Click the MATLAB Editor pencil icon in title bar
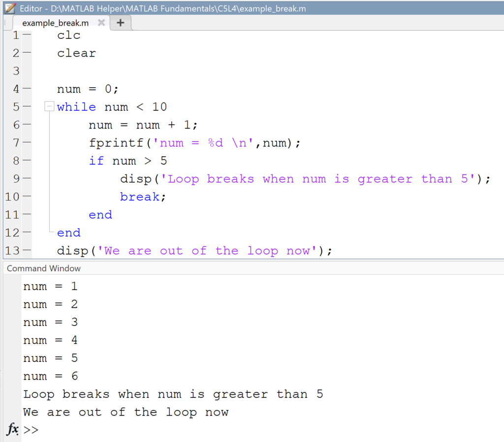This screenshot has width=504, height=442. pyautogui.click(x=10, y=8)
